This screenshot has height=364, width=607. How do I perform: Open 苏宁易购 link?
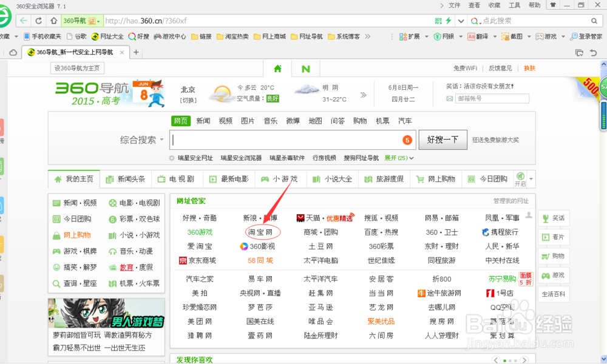[x=502, y=279]
